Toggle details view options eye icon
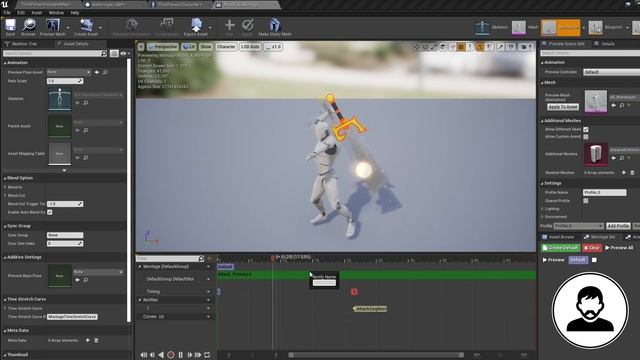640x360 pixels. pyautogui.click(x=123, y=53)
